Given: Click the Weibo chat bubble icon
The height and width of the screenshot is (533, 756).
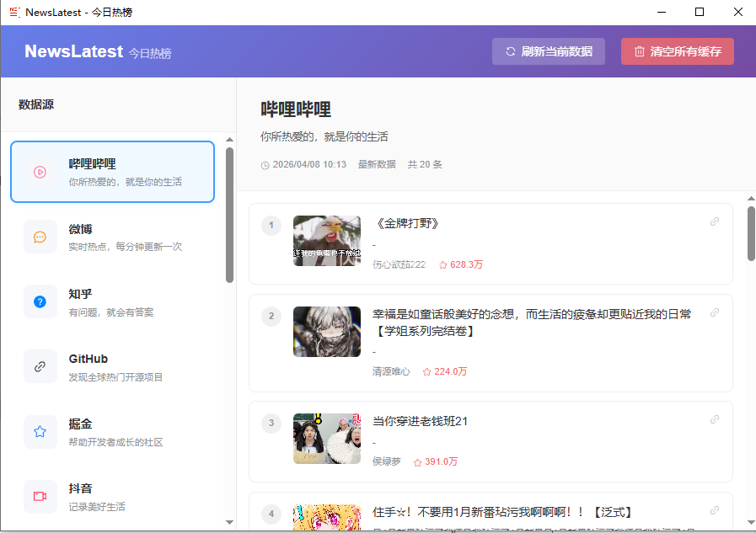Looking at the screenshot, I should point(40,237).
